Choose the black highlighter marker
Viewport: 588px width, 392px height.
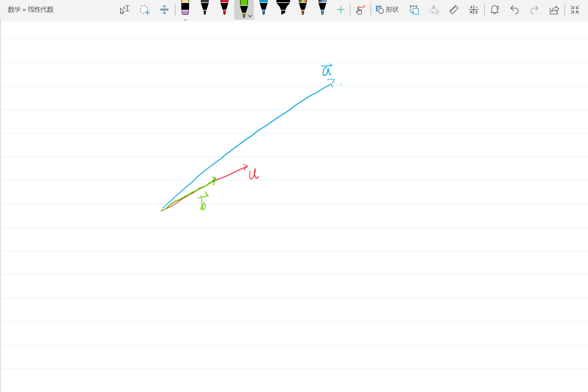click(x=283, y=8)
